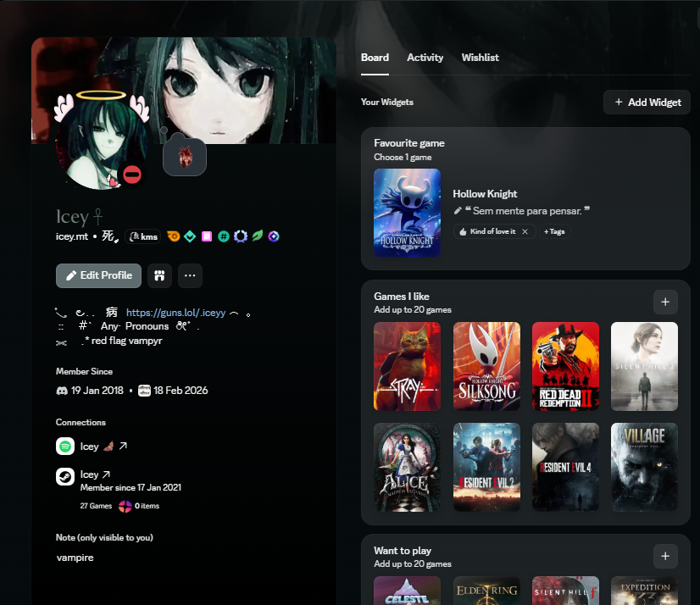Viewport: 700px width, 605px height.
Task: Click the friends icon button beside Edit Profile
Action: click(x=159, y=275)
